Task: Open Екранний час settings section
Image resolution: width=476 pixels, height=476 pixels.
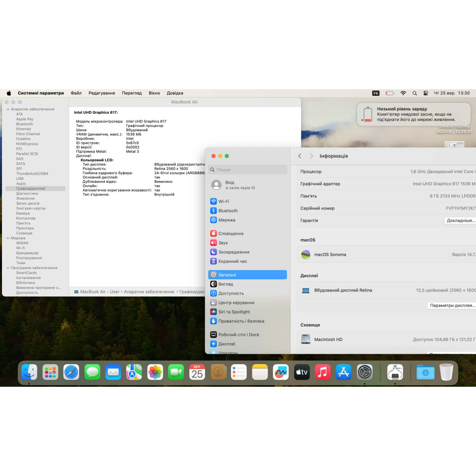Action: coord(248,261)
